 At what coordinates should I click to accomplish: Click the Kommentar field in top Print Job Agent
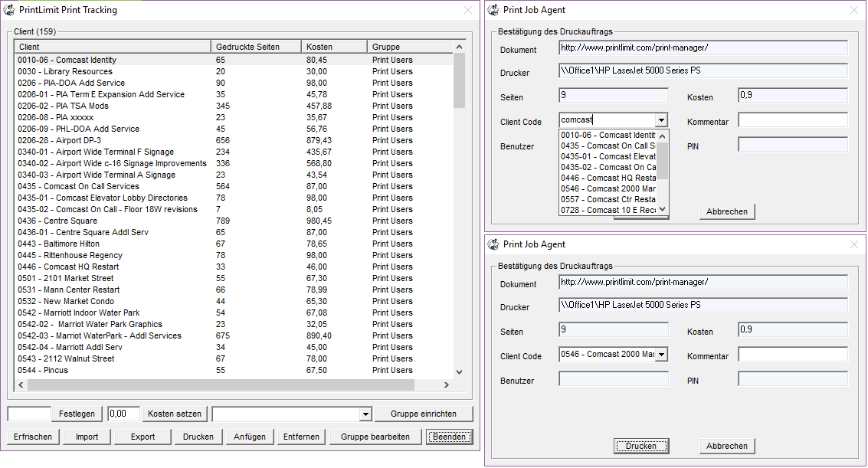point(793,120)
